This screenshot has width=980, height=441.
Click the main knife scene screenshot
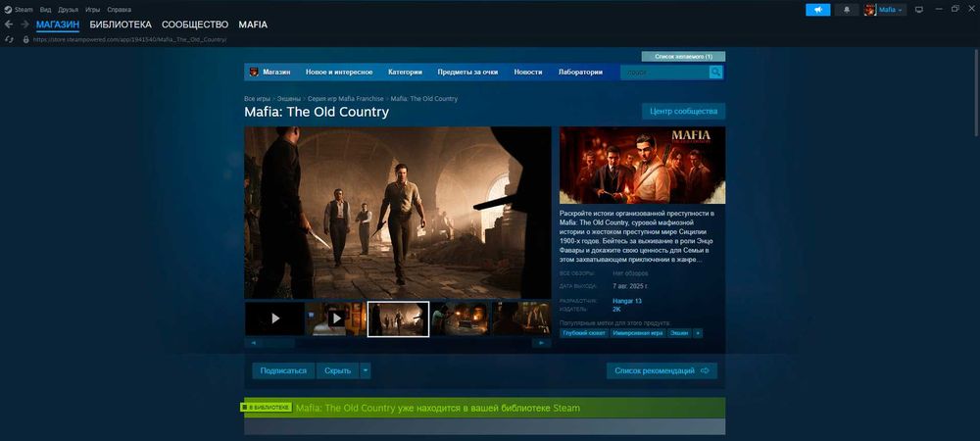(398, 213)
